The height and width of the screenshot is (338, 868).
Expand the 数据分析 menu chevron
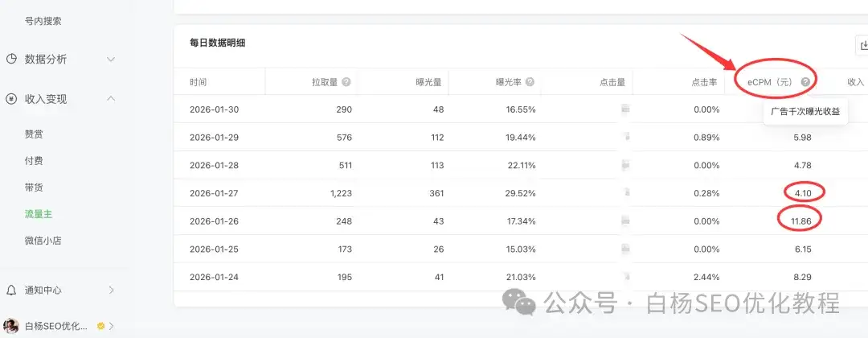[x=111, y=59]
